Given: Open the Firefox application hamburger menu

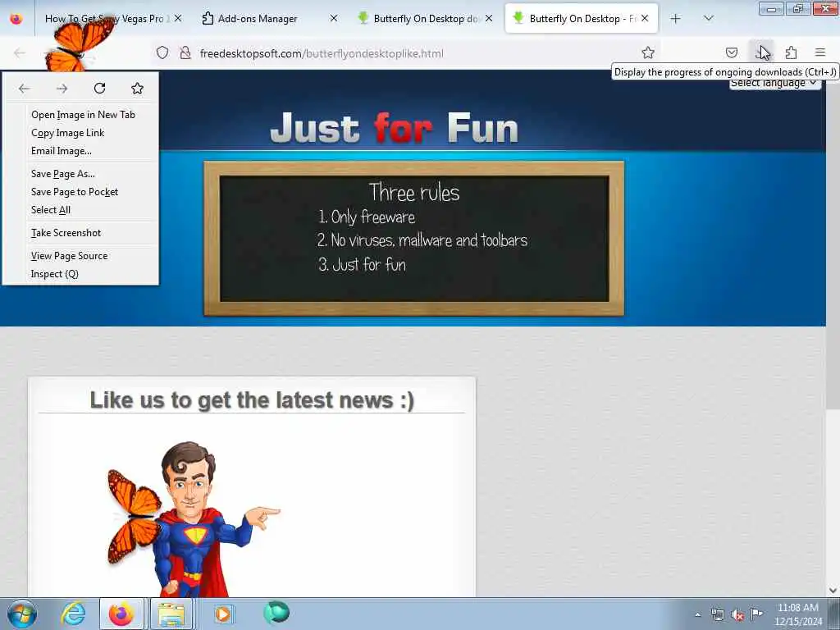Looking at the screenshot, I should click(x=820, y=53).
